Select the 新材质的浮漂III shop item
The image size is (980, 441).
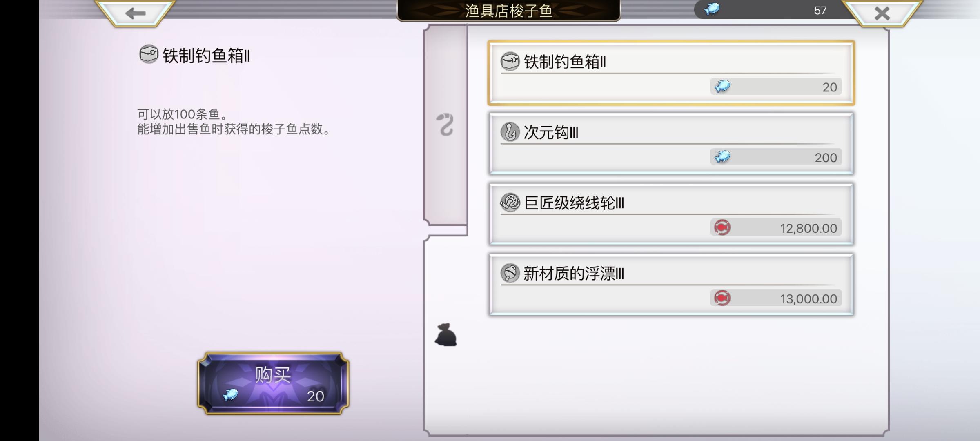[x=671, y=285]
